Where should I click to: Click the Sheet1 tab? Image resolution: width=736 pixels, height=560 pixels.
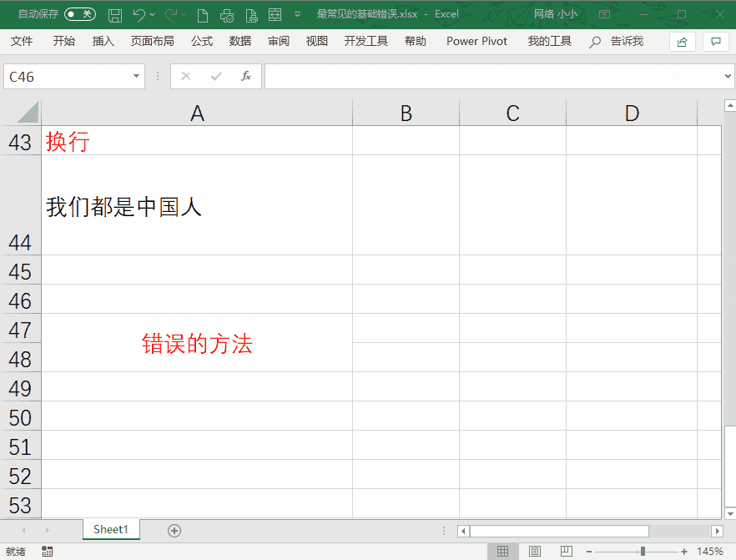click(111, 529)
